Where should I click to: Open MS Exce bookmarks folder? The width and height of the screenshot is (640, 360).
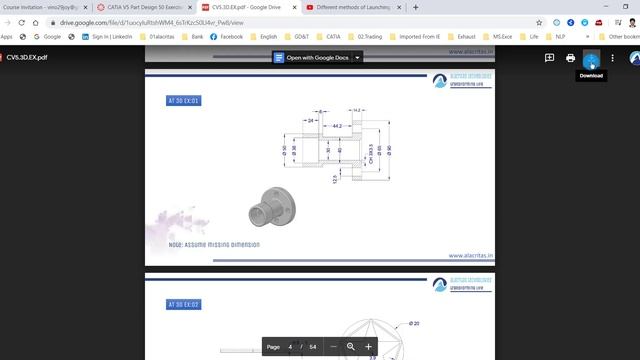(x=498, y=37)
